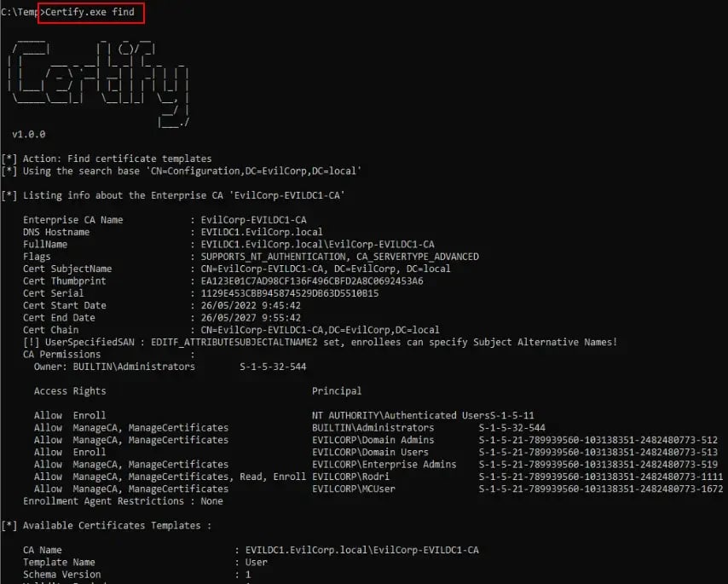The width and height of the screenshot is (728, 584).
Task: Select the end date '26/05/2027 9:55:42'
Action: tap(251, 318)
